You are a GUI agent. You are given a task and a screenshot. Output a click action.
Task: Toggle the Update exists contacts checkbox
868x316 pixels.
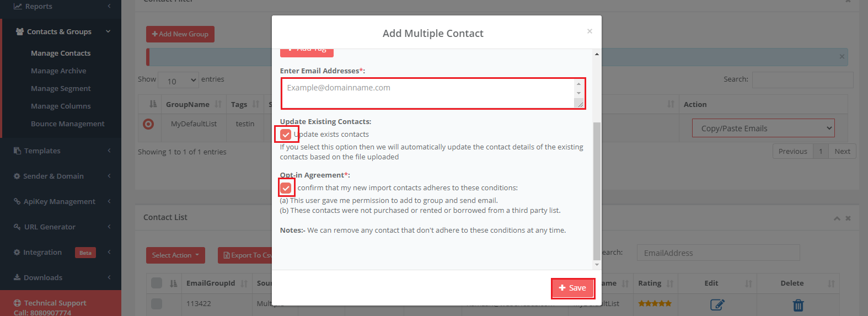click(x=286, y=135)
